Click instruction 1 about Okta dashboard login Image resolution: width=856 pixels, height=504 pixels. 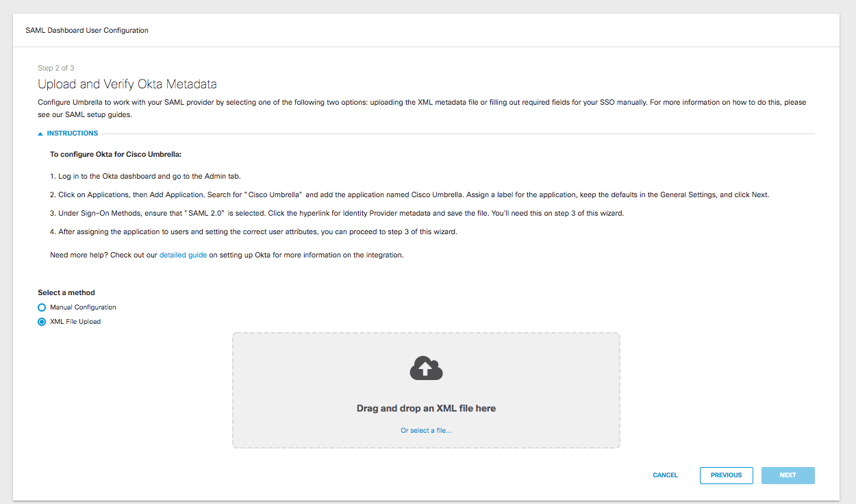click(145, 177)
